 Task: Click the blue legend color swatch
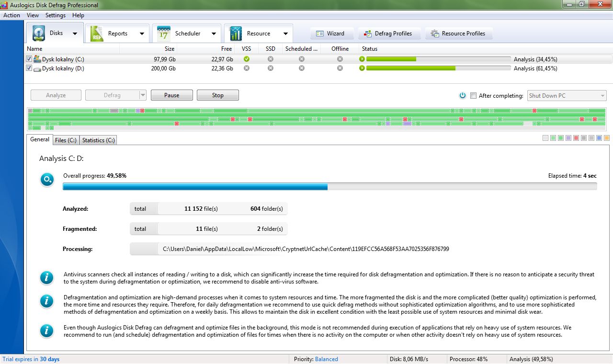coord(599,138)
